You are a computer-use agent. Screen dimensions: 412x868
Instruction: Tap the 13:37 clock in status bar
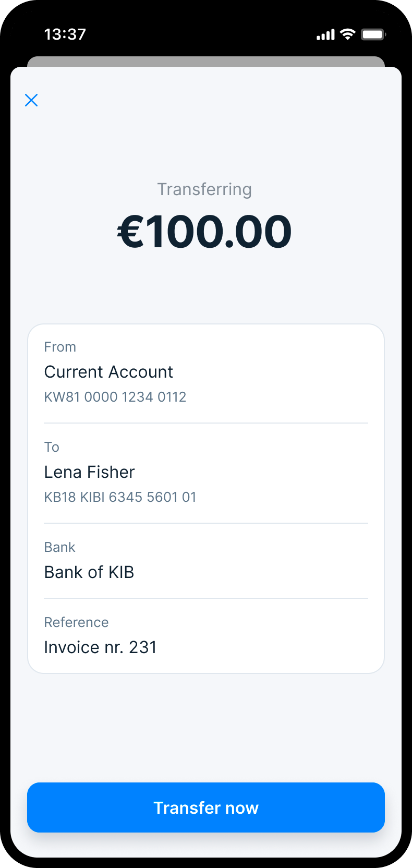(x=65, y=34)
